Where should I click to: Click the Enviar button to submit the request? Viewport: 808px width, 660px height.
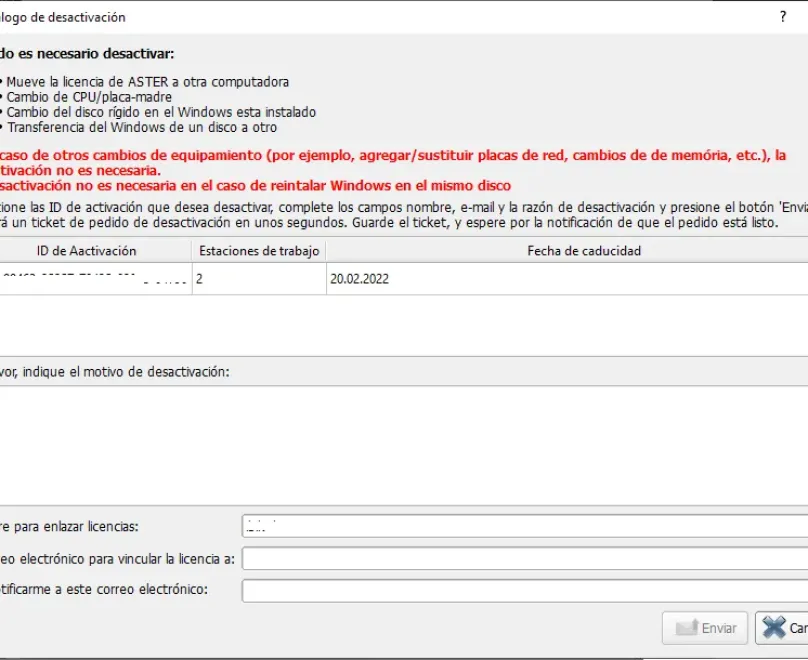click(x=705, y=628)
